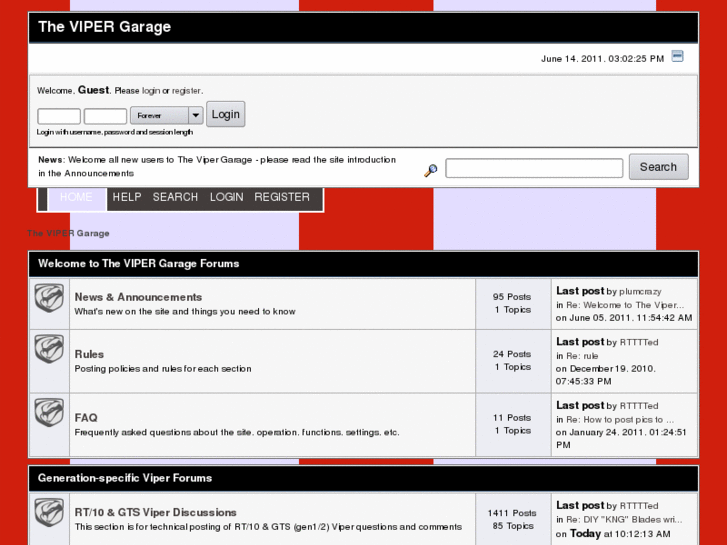The width and height of the screenshot is (727, 545).
Task: Click the 1411 Posts count text
Action: coord(512,513)
